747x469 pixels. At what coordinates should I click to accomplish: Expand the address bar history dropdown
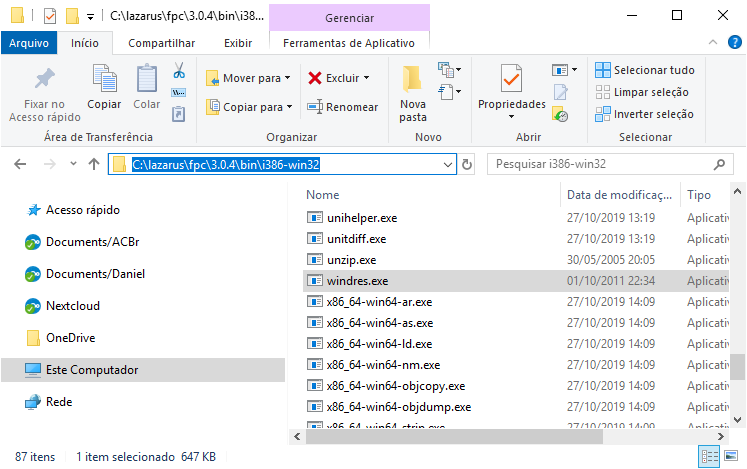coord(448,165)
